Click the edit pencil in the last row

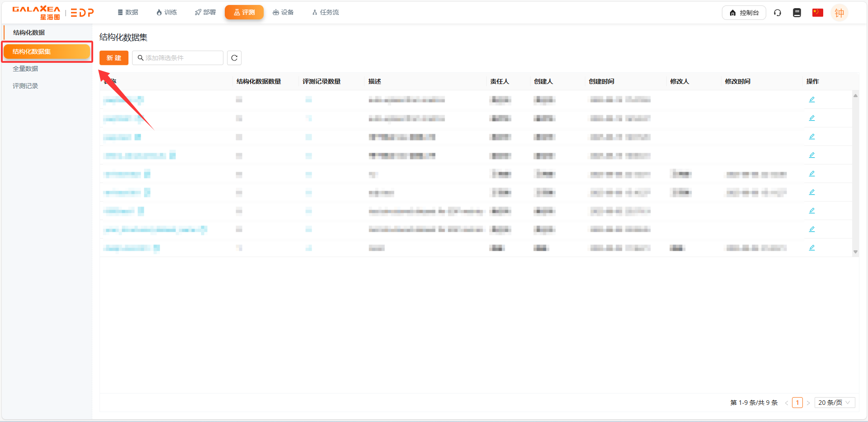tap(812, 248)
